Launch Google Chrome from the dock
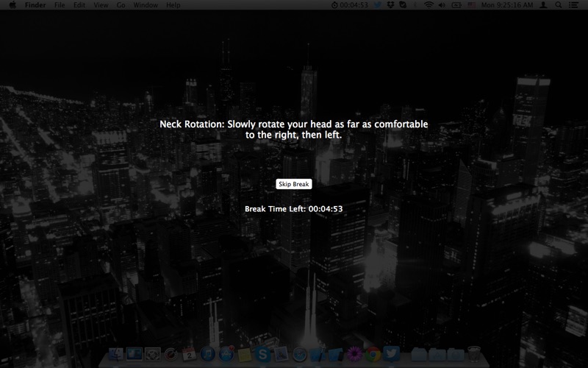The image size is (588, 368). pos(373,355)
